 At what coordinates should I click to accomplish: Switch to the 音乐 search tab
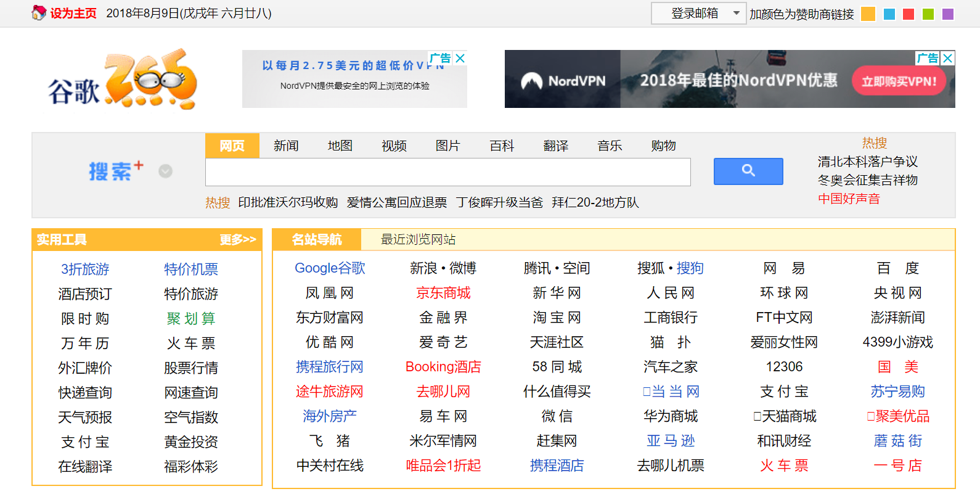(610, 146)
